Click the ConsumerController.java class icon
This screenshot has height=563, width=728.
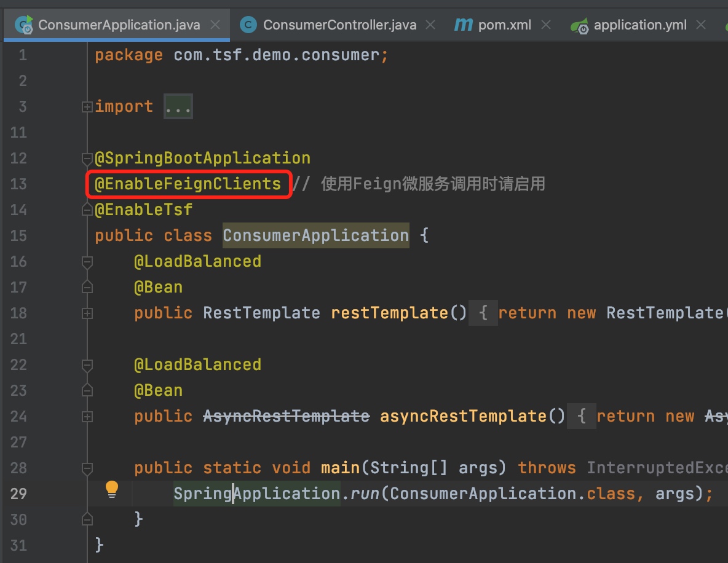click(248, 25)
